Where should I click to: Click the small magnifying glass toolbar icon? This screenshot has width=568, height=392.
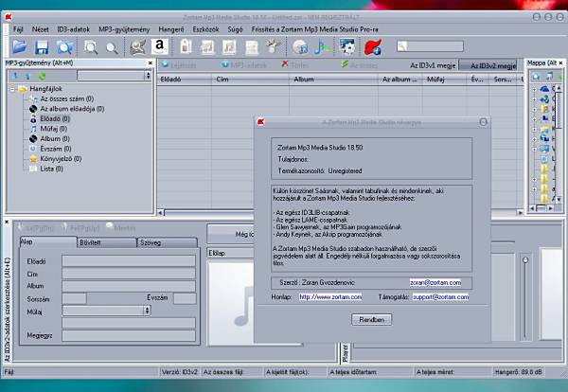[112, 48]
